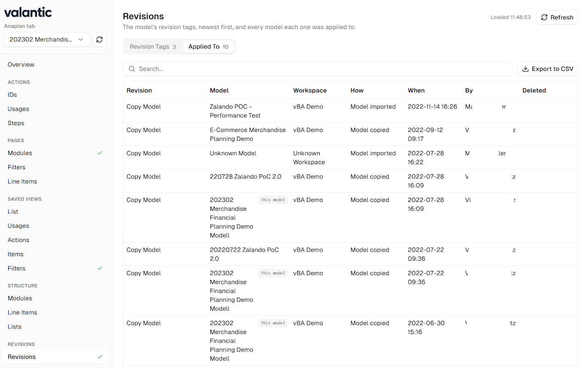This screenshot has height=368, width=588.
Task: Click the 2022-11-14 16:26 date cell
Action: [432, 107]
